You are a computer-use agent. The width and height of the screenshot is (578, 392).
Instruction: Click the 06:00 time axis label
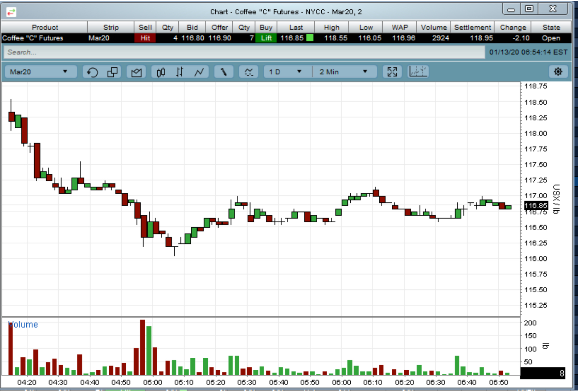[341, 382]
